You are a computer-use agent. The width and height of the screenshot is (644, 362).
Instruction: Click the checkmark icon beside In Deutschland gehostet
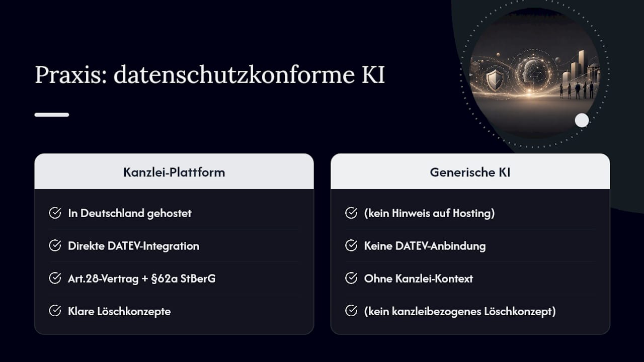55,213
